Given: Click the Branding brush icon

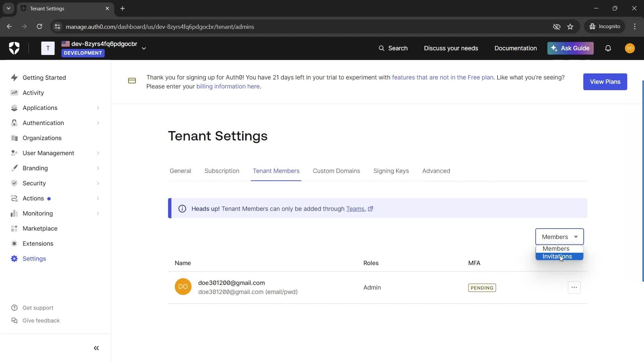Looking at the screenshot, I should (x=14, y=168).
